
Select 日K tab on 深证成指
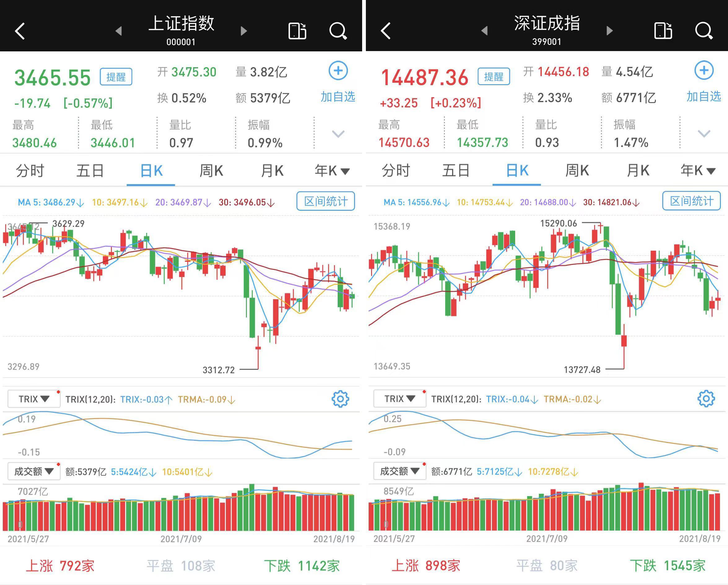pyautogui.click(x=517, y=170)
